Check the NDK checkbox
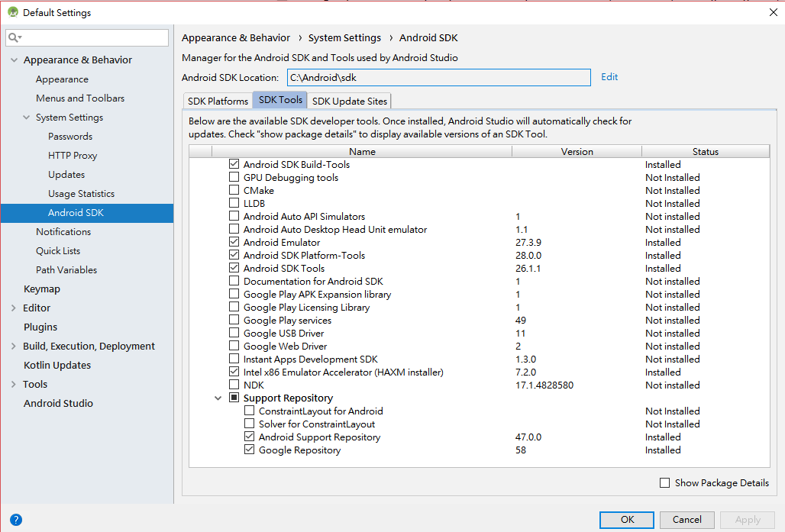The width and height of the screenshot is (785, 532). pos(234,385)
